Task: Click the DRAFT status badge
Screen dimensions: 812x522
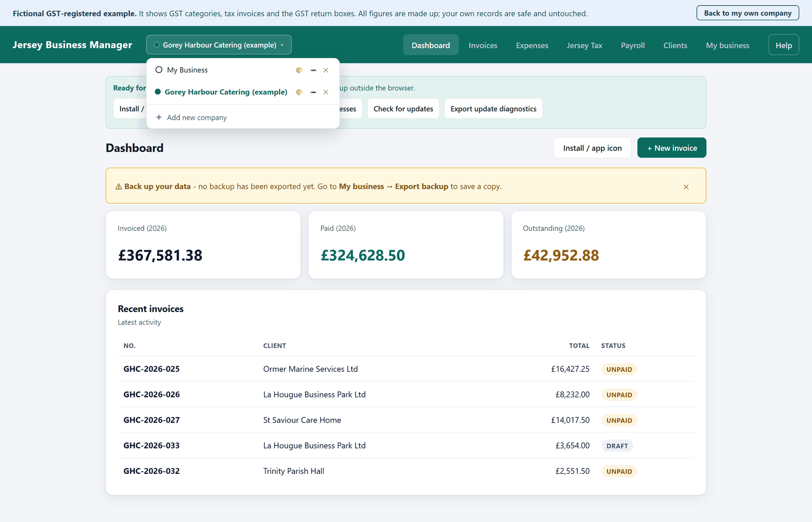Action: point(617,446)
